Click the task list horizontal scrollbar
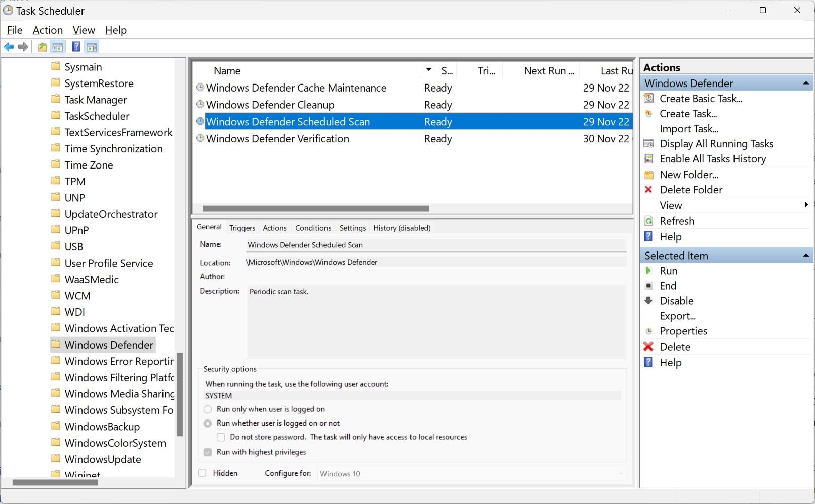815x504 pixels. [316, 208]
